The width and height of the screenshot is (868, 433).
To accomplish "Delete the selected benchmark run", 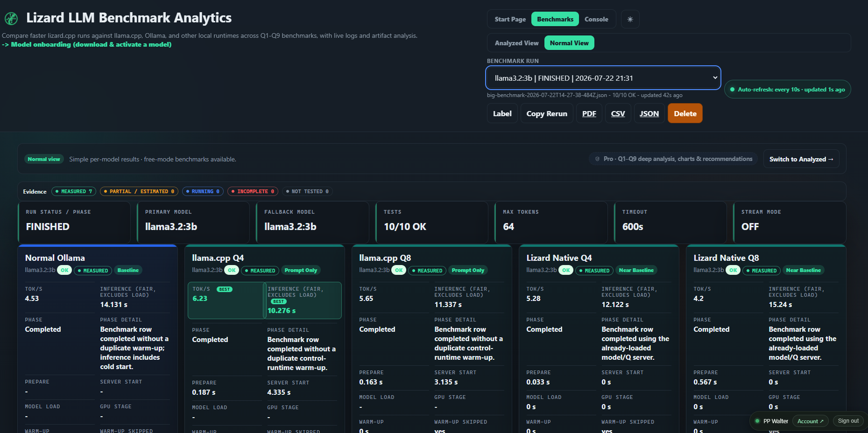I will click(x=685, y=113).
